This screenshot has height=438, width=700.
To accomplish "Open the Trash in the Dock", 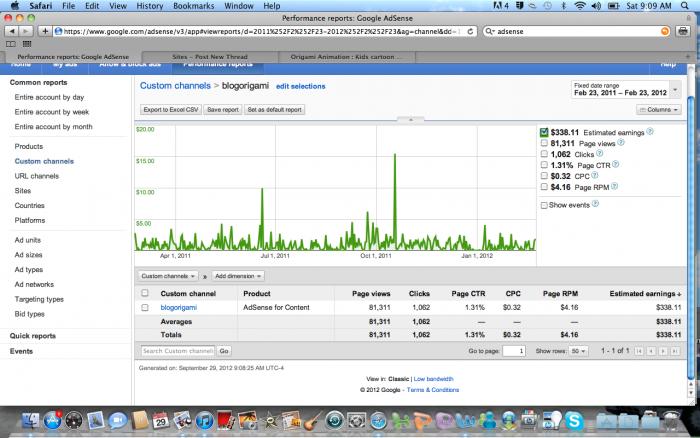I will 671,421.
